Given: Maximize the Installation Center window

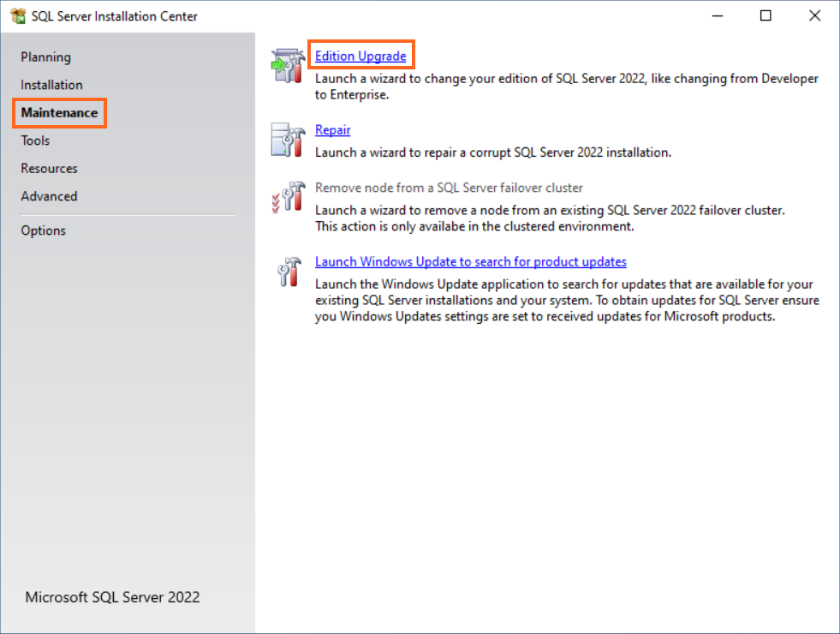Looking at the screenshot, I should (x=766, y=16).
